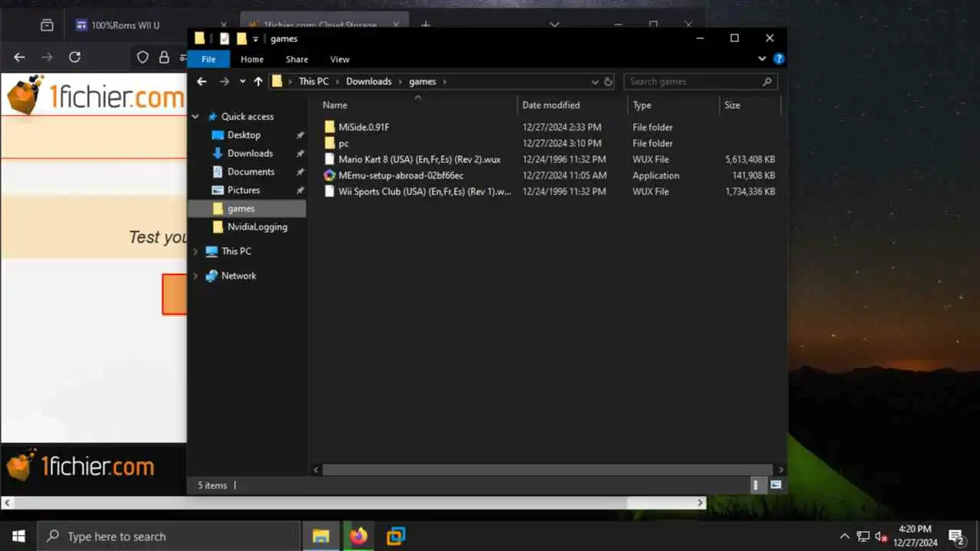Click the taskbar search box

(x=168, y=536)
